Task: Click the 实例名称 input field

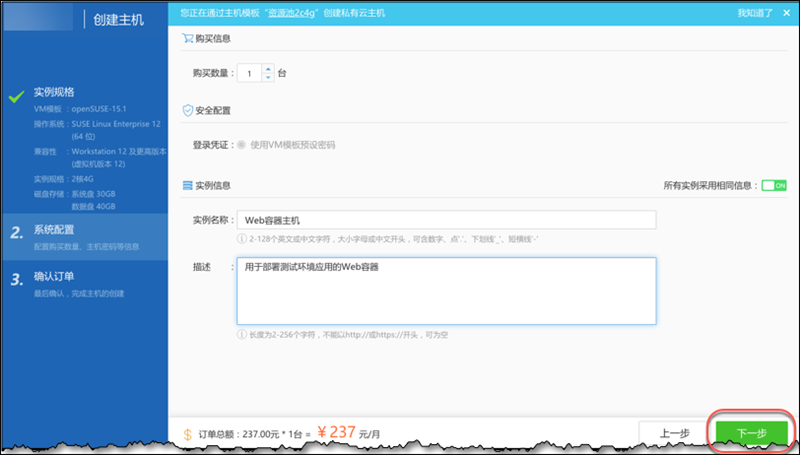Action: tap(446, 220)
